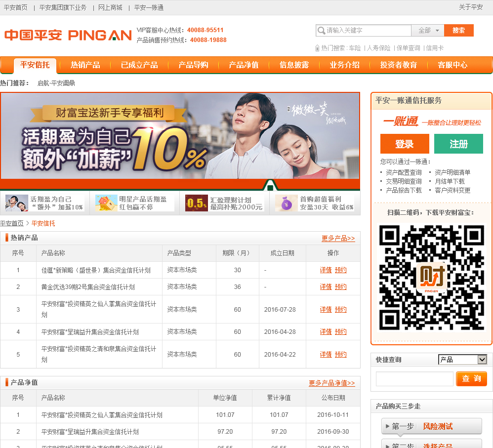The height and width of the screenshot is (448, 493).
Task: Open the 业务介绍 menu
Action: [345, 65]
